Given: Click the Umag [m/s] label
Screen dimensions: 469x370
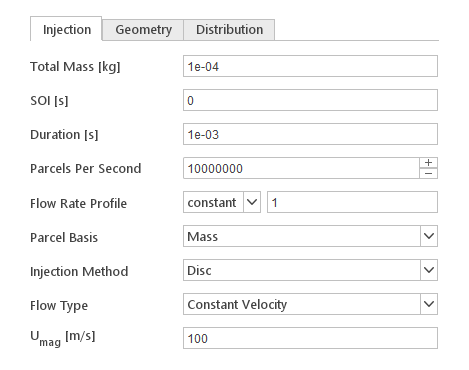Looking at the screenshot, I should click(x=63, y=338).
